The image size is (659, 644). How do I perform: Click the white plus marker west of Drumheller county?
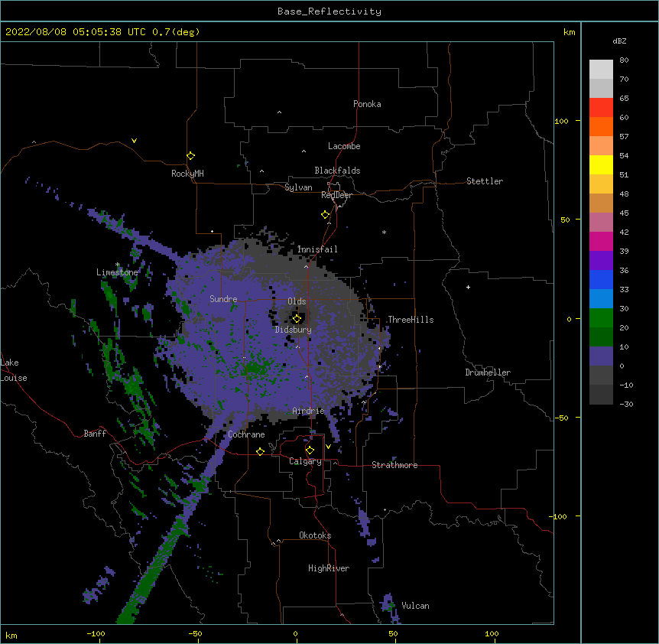click(x=468, y=287)
